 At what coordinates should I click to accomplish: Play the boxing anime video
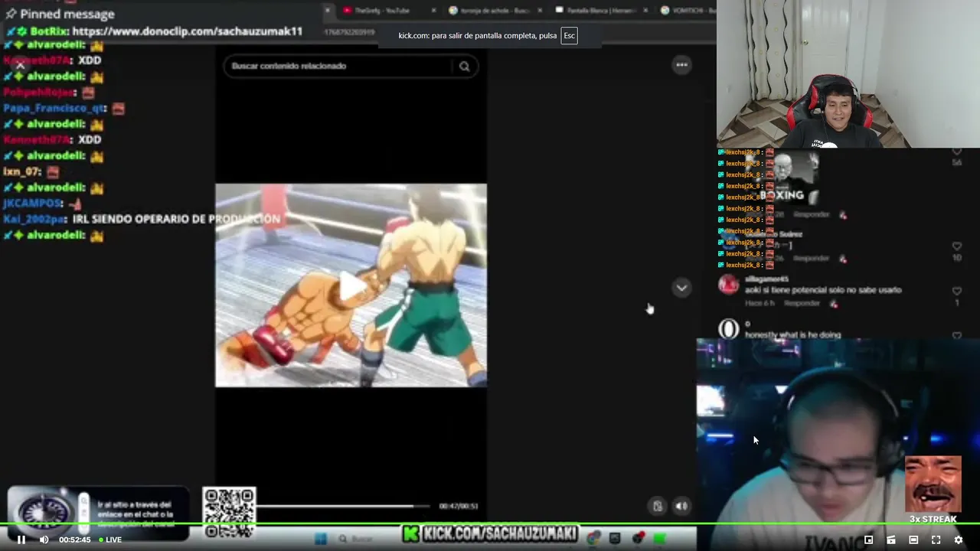(x=351, y=287)
